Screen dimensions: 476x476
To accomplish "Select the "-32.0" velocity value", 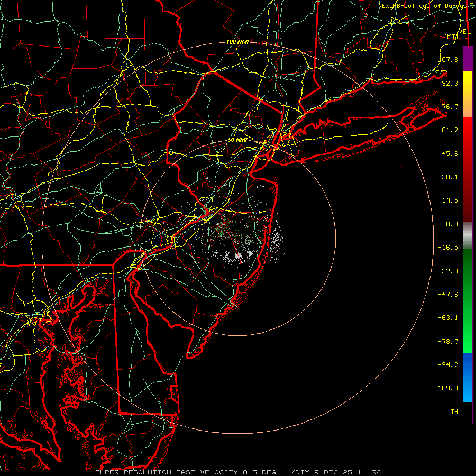I will [x=448, y=271].
